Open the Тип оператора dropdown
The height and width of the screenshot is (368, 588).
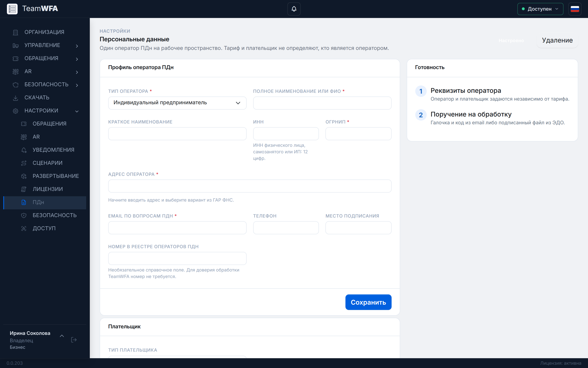pyautogui.click(x=177, y=103)
